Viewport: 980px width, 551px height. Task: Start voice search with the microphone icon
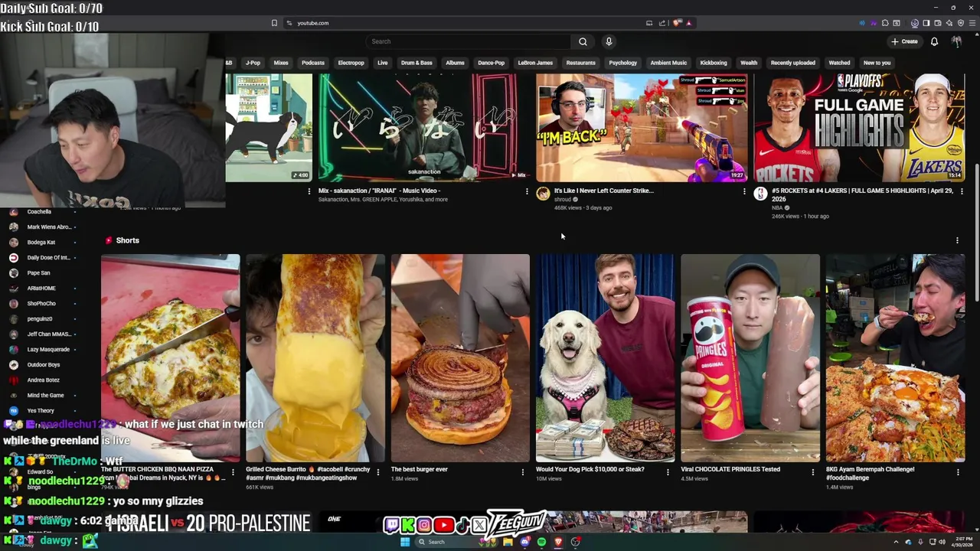click(x=609, y=41)
